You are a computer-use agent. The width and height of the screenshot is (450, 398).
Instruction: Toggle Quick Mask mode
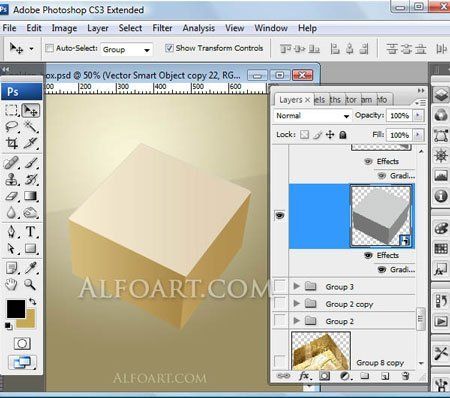[22, 343]
